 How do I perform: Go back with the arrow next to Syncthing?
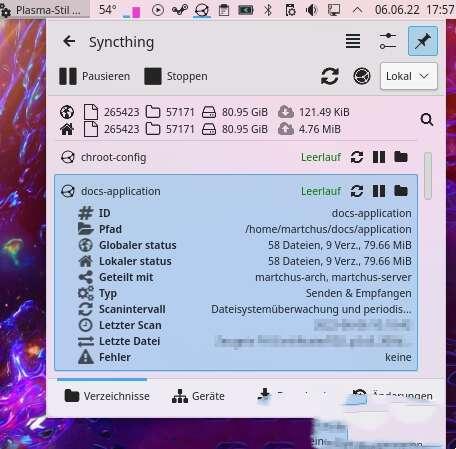pyautogui.click(x=69, y=41)
